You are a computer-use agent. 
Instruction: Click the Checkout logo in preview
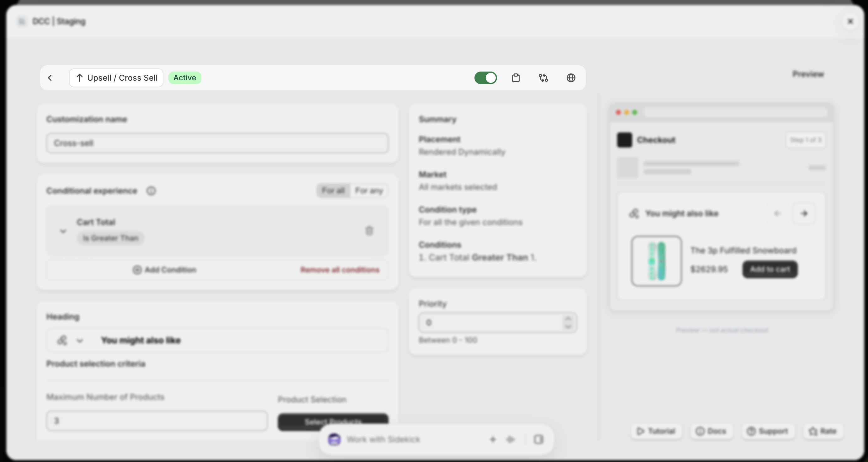pos(624,140)
